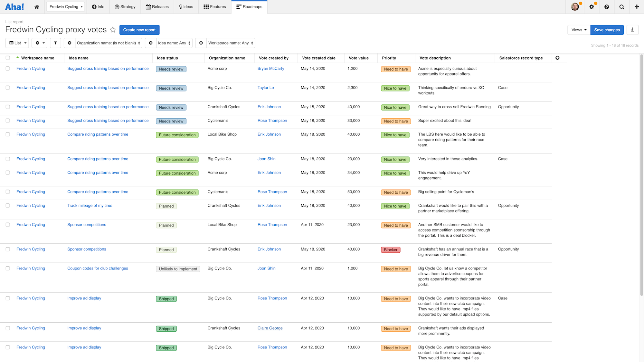Toggle the select-all checkbox in the header row

(x=8, y=57)
